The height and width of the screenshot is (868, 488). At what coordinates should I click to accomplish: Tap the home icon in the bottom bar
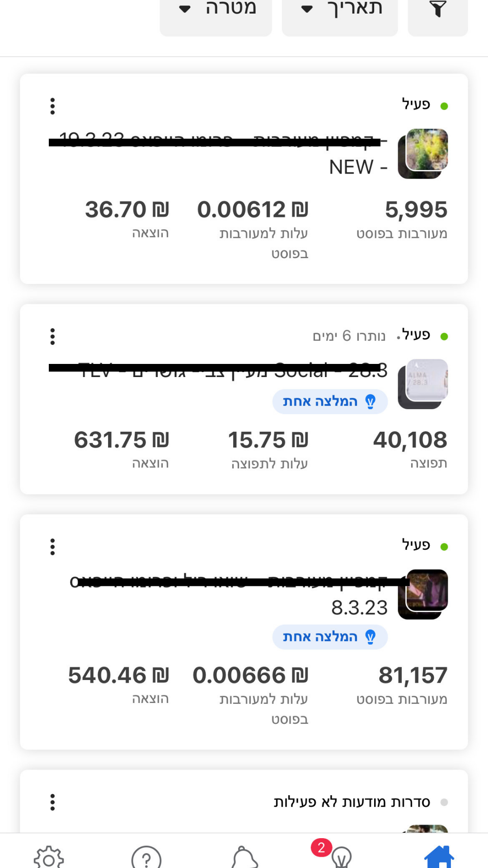pyautogui.click(x=439, y=856)
